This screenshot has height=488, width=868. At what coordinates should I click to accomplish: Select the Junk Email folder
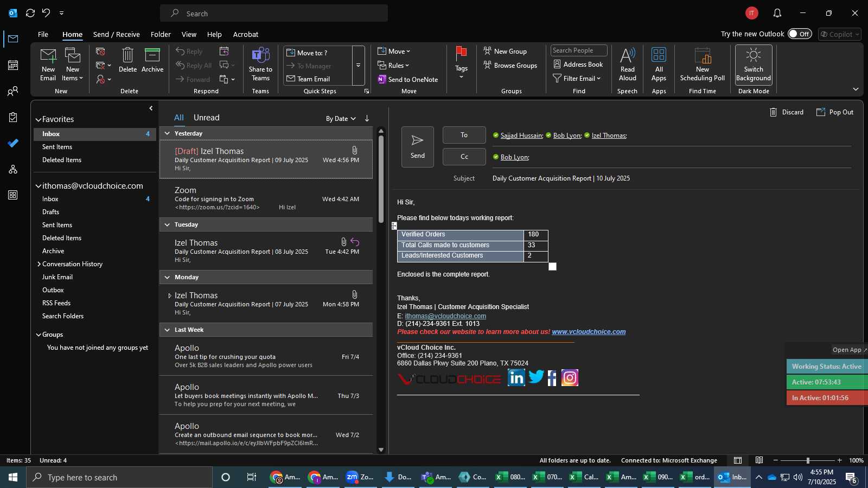tap(58, 277)
